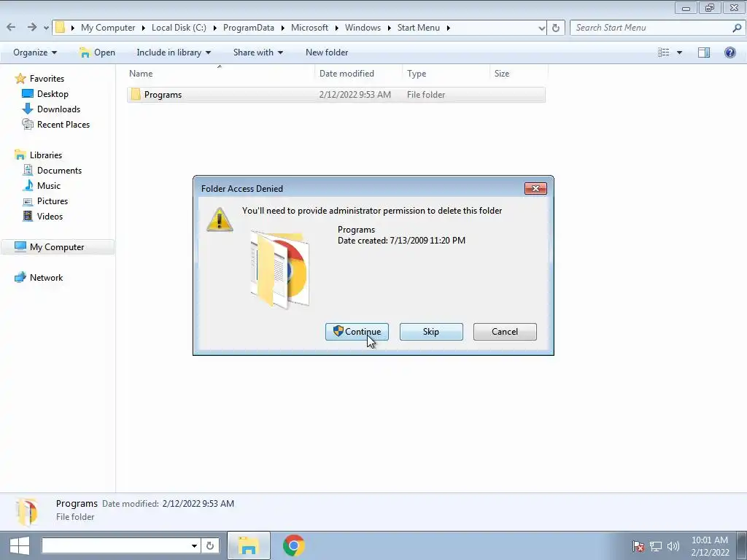
Task: Open Desktop in Favorites
Action: click(53, 94)
